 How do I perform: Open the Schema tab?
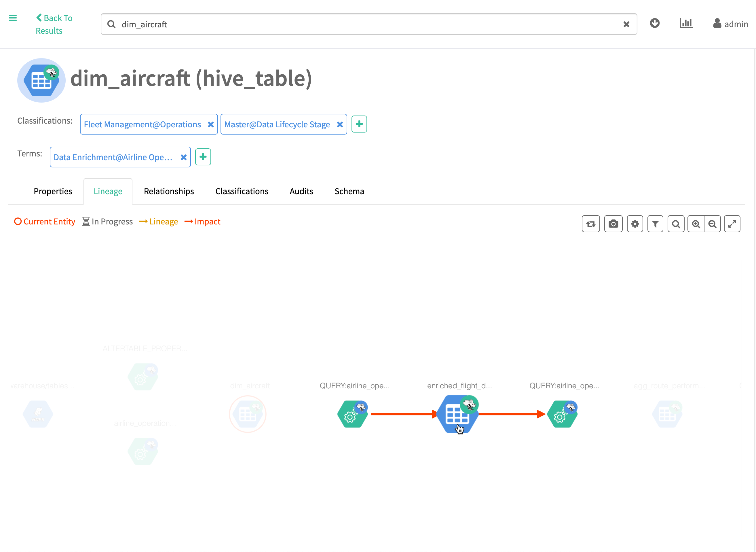point(349,191)
